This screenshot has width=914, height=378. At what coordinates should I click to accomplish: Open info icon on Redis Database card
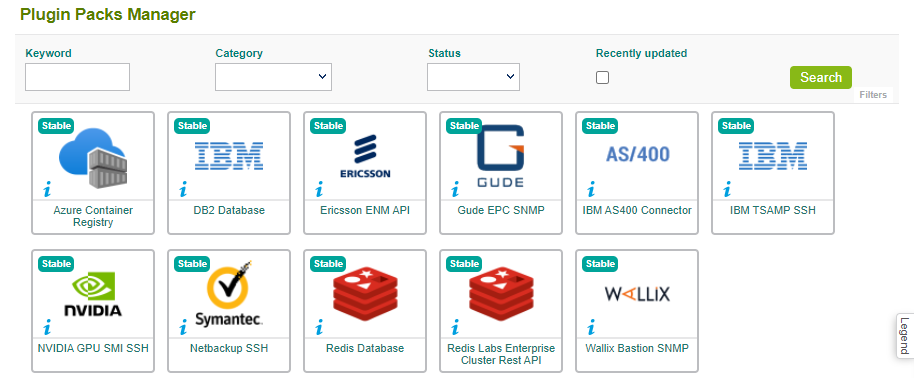click(319, 327)
